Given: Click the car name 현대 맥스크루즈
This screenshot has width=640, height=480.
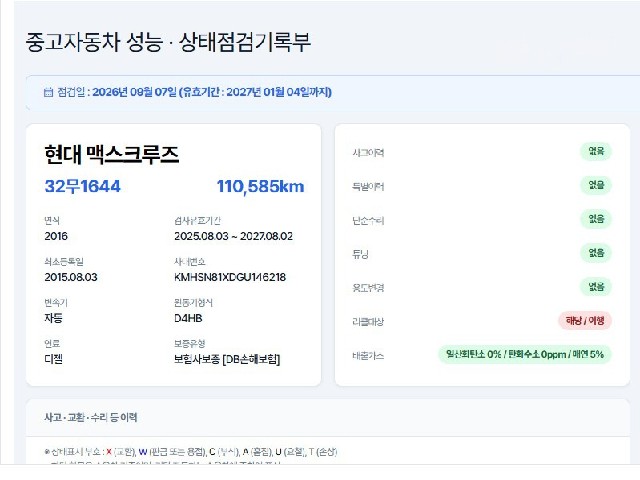Looking at the screenshot, I should pos(111,154).
